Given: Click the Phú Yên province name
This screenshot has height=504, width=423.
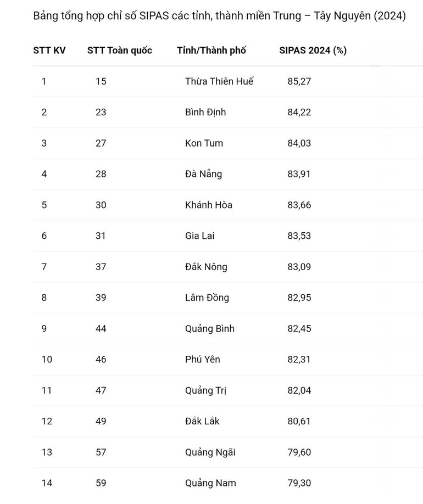Looking at the screenshot, I should (202, 360).
